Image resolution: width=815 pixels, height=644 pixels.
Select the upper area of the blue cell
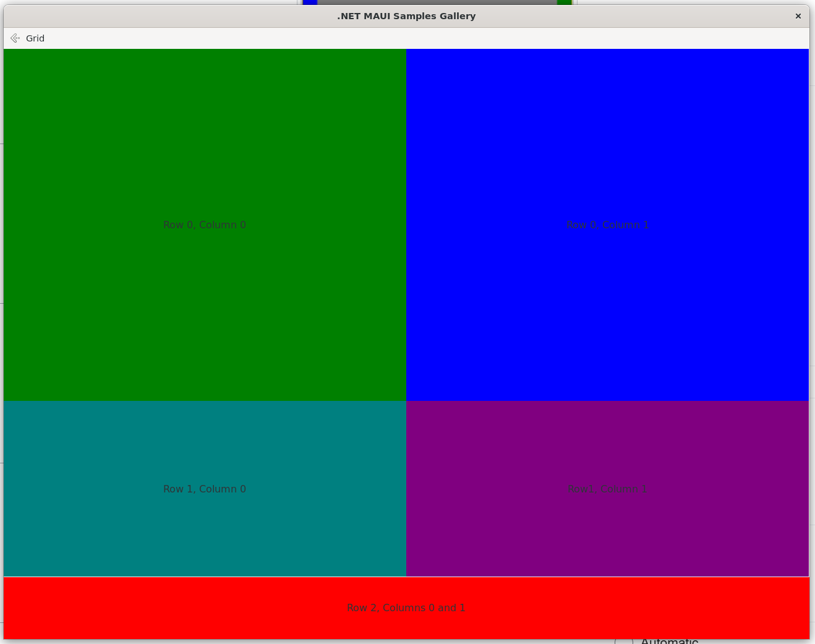click(607, 111)
